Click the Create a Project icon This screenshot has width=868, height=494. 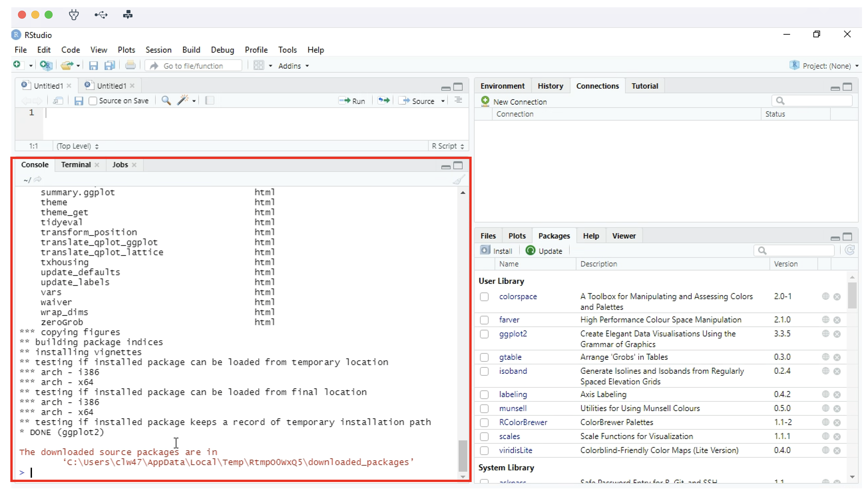coord(45,65)
